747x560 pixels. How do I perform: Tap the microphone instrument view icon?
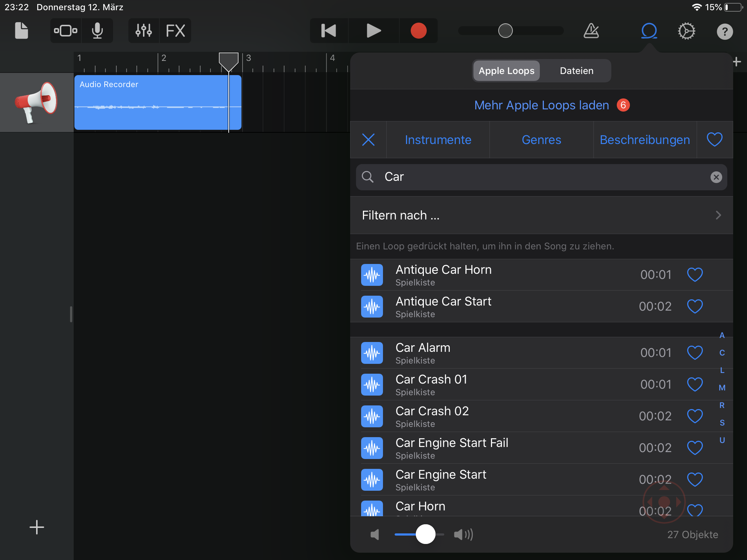(x=97, y=31)
